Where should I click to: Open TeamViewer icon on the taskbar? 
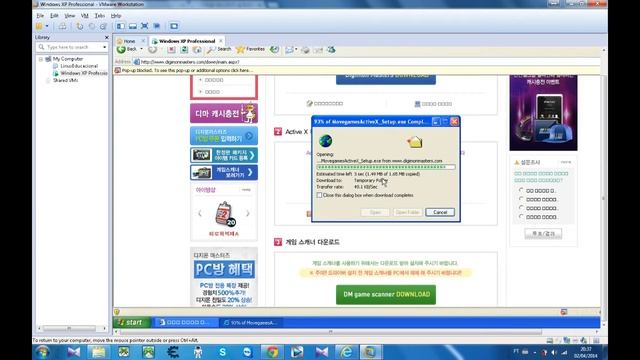click(247, 352)
